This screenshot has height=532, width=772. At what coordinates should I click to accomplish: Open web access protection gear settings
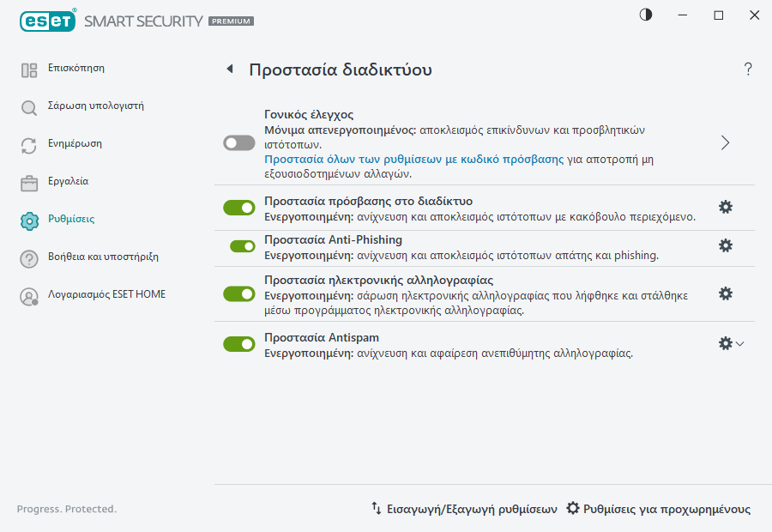726,207
